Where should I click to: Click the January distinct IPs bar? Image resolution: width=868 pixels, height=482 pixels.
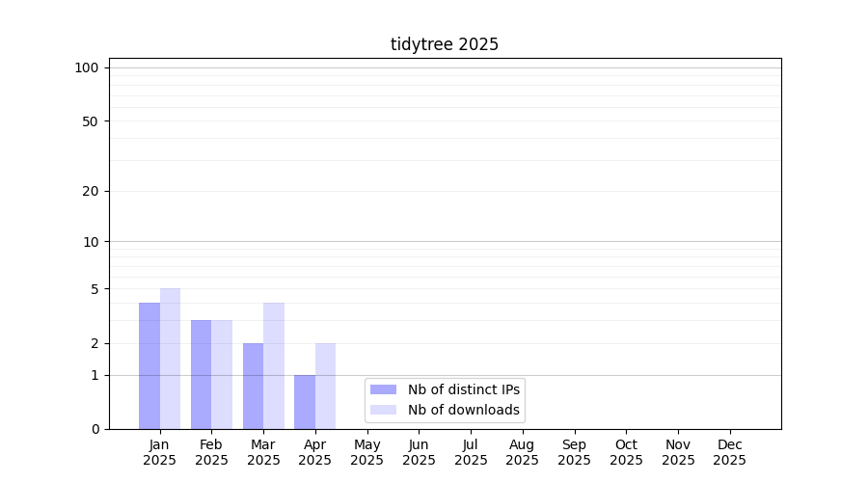(x=149, y=366)
